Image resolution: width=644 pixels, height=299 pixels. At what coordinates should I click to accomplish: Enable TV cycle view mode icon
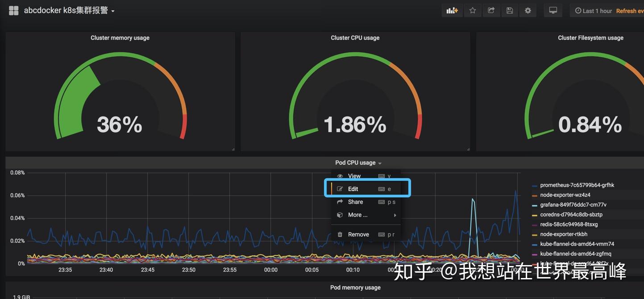(x=553, y=9)
